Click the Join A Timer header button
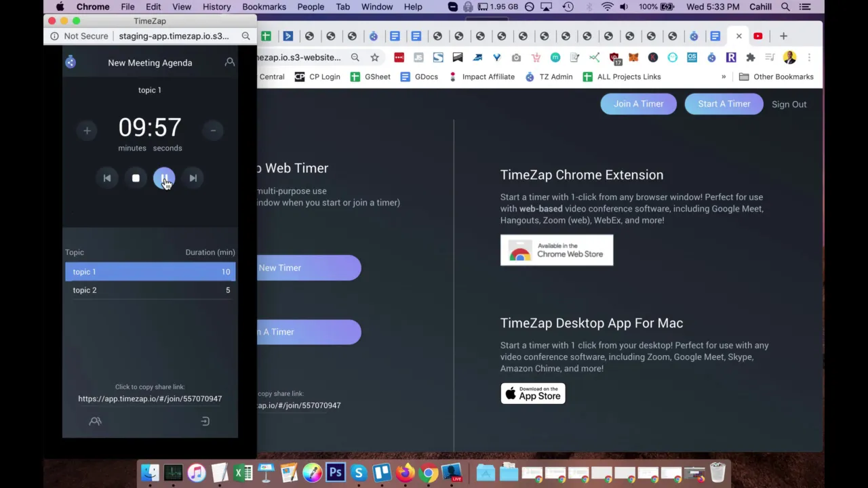The image size is (868, 488). point(638,104)
